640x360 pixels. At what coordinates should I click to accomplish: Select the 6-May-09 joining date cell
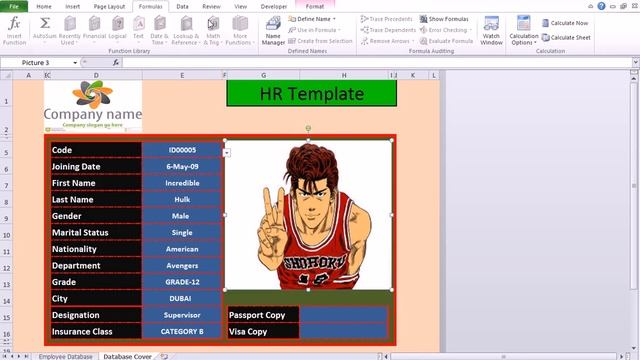click(182, 167)
